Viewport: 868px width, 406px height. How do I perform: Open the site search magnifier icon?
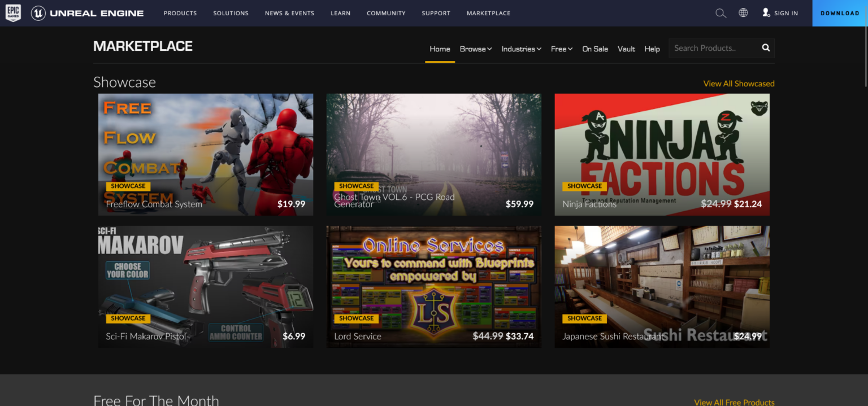pos(721,12)
